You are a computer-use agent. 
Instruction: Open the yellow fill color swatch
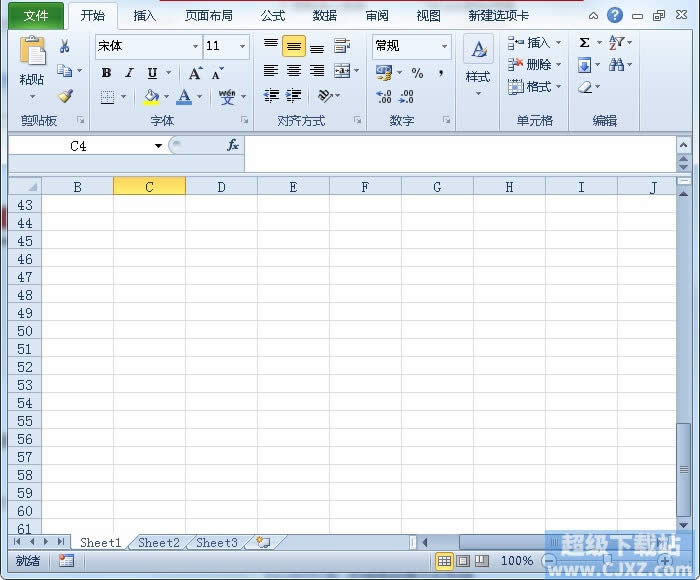point(151,97)
